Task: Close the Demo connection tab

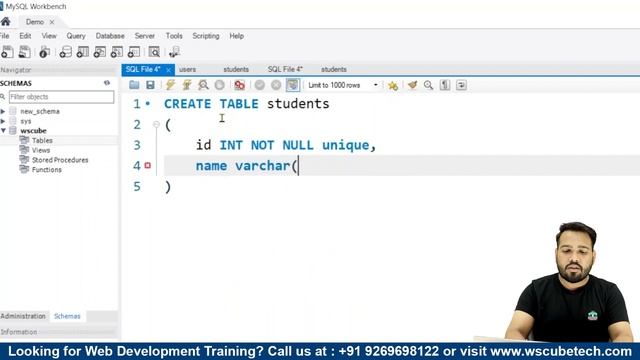Action: click(x=52, y=22)
